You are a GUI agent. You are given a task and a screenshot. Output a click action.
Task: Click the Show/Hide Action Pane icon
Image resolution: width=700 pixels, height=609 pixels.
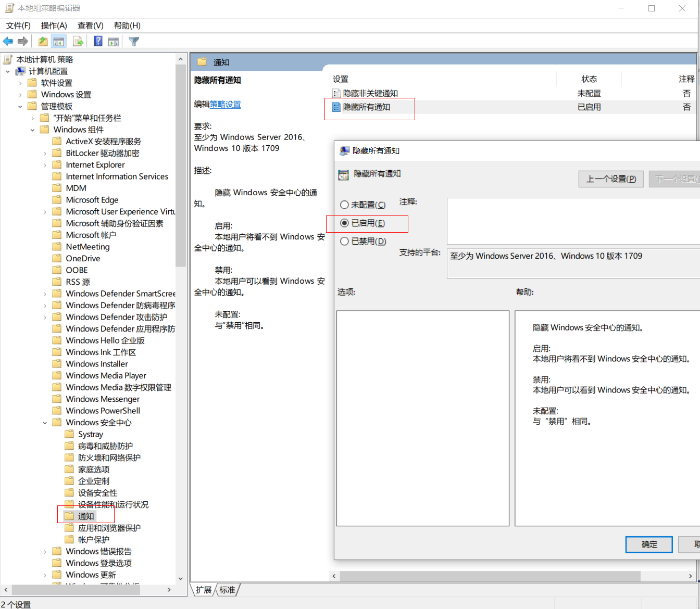click(x=114, y=42)
